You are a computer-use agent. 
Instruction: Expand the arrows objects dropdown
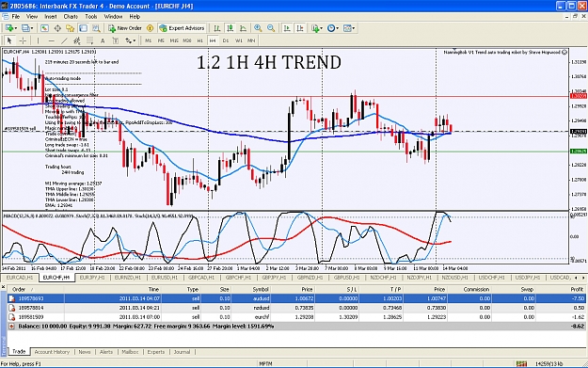[135, 40]
